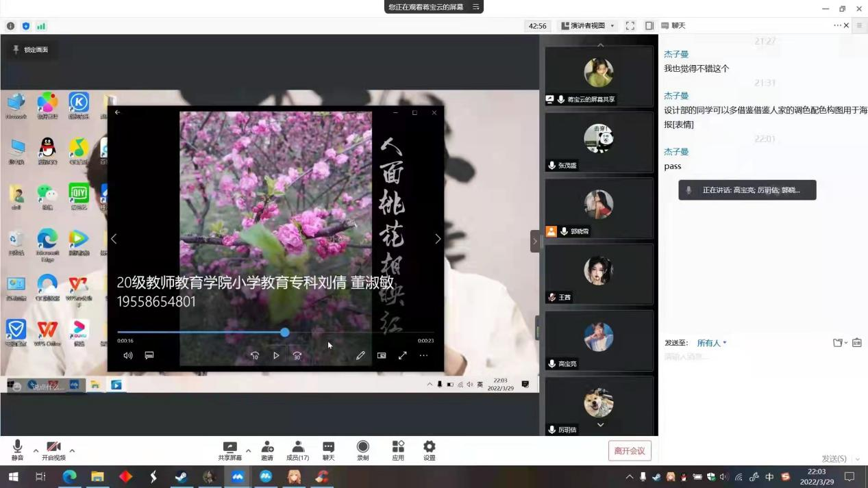
Task: Click the 离开会议 leave meeting button
Action: coord(630,450)
